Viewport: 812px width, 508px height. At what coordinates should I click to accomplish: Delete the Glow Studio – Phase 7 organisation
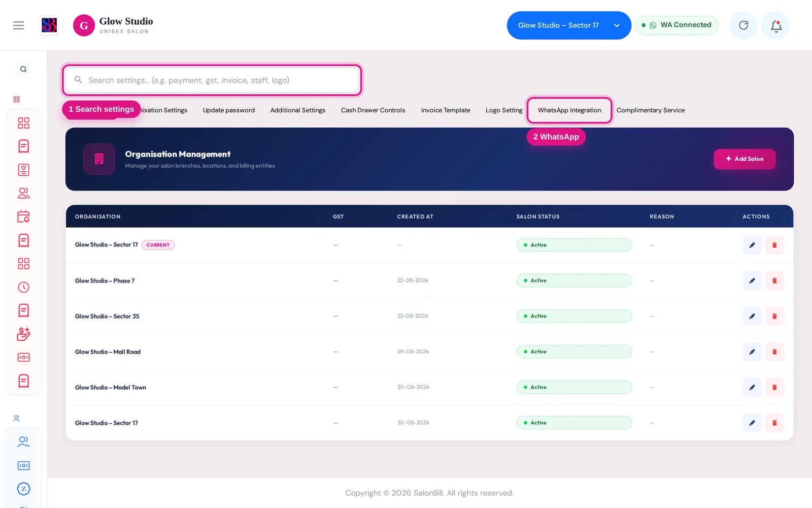pos(774,280)
